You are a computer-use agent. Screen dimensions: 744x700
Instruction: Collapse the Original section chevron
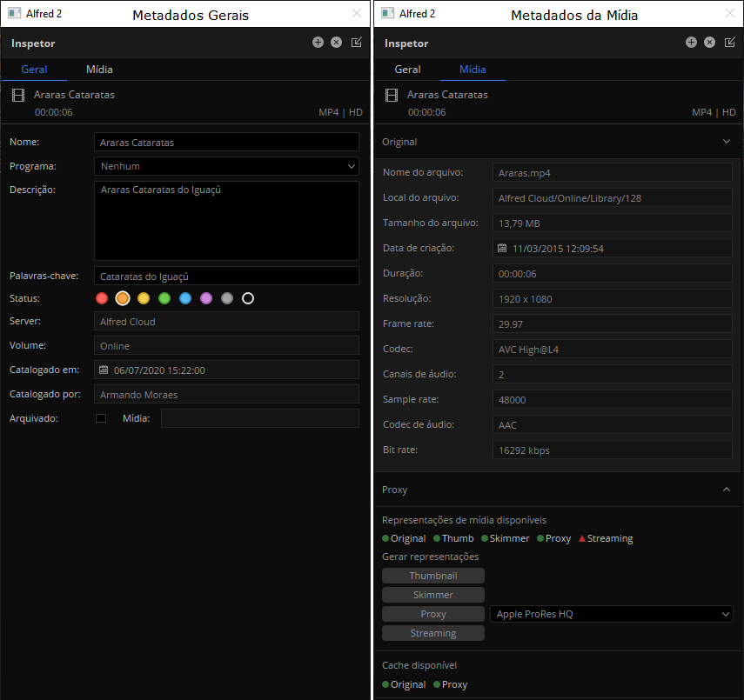point(727,142)
